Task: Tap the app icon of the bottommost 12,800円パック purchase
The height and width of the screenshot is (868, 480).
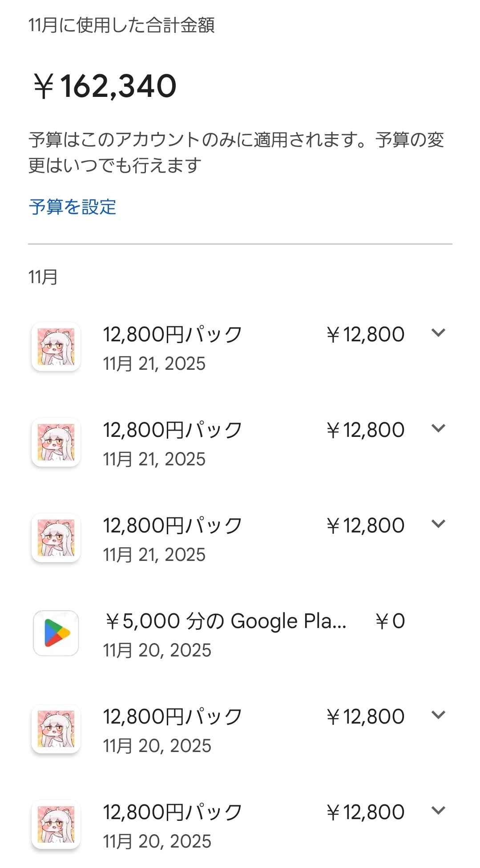Action: [56, 824]
